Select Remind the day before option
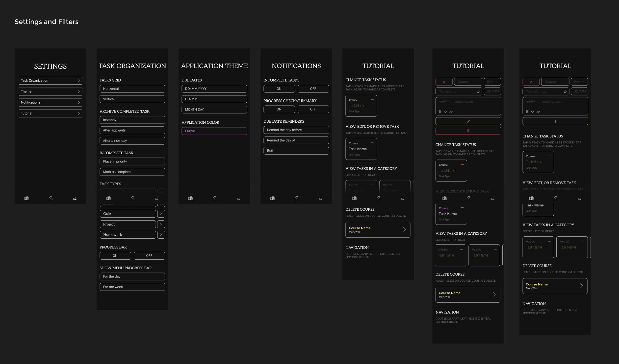 296,130
